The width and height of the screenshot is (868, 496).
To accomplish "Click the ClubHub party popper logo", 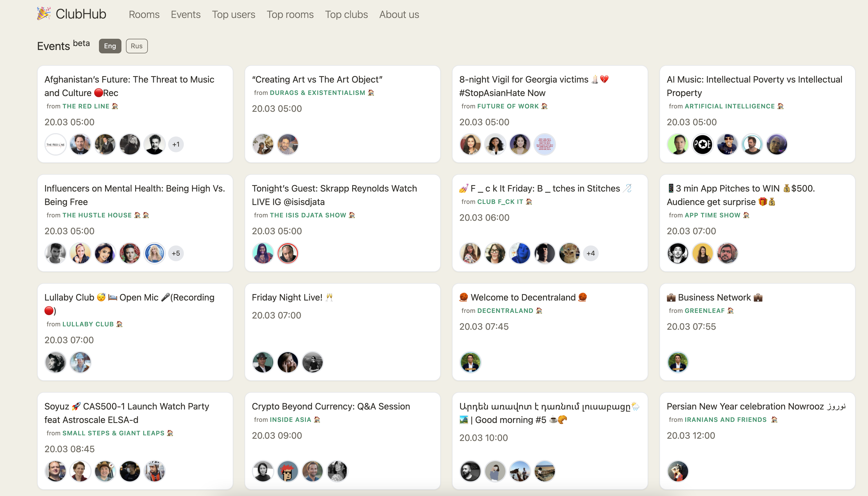I will pyautogui.click(x=44, y=14).
